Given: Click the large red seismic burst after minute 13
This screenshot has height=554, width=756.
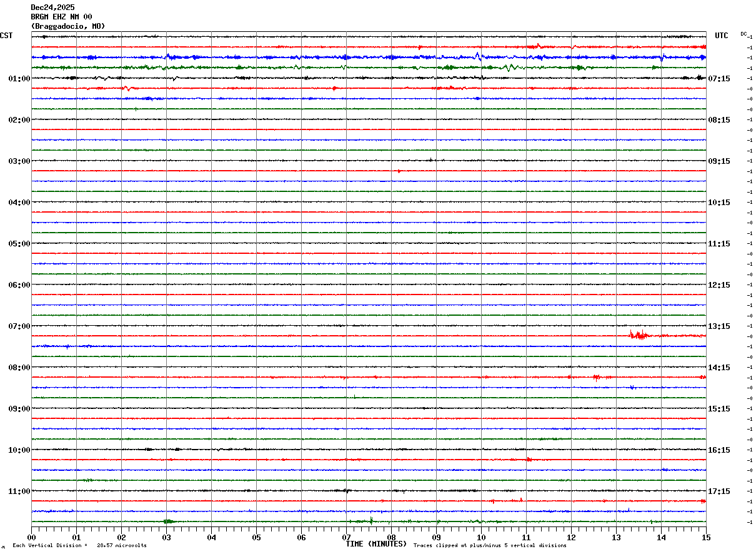Looking at the screenshot, I should click(x=639, y=335).
